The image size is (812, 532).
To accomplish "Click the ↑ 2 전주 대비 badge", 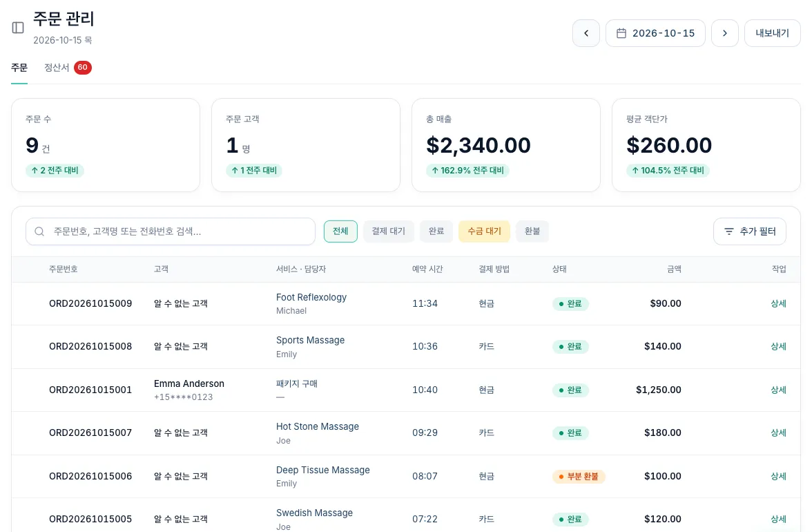I will click(55, 171).
